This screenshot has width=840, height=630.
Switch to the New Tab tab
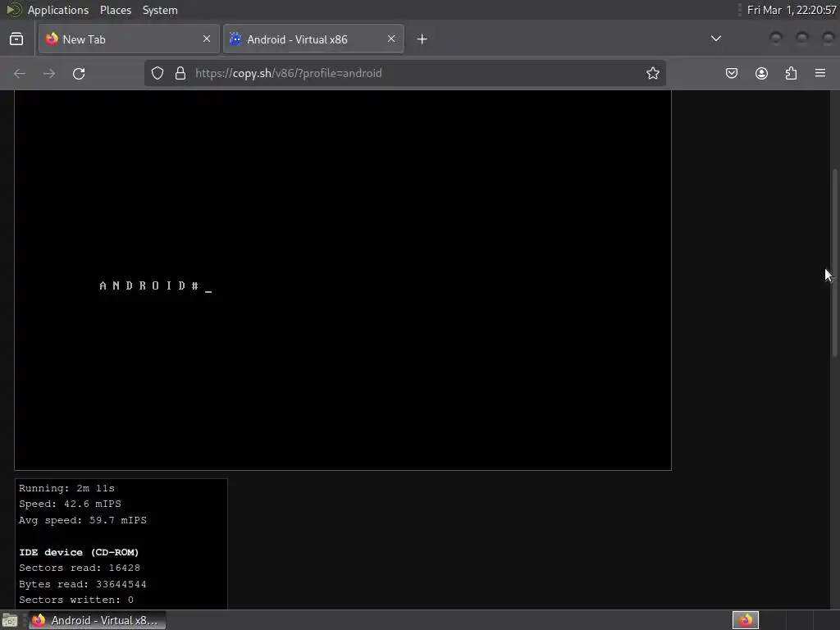point(129,39)
